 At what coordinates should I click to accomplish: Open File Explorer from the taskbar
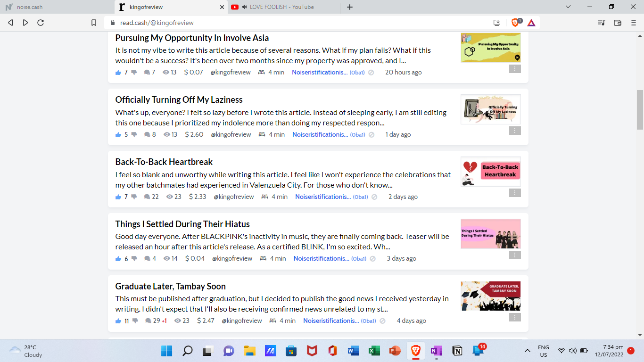click(249, 351)
